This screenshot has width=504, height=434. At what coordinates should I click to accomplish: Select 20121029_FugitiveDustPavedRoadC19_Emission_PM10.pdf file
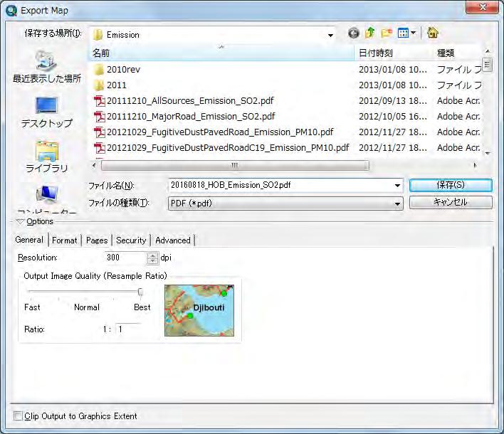tap(221, 148)
